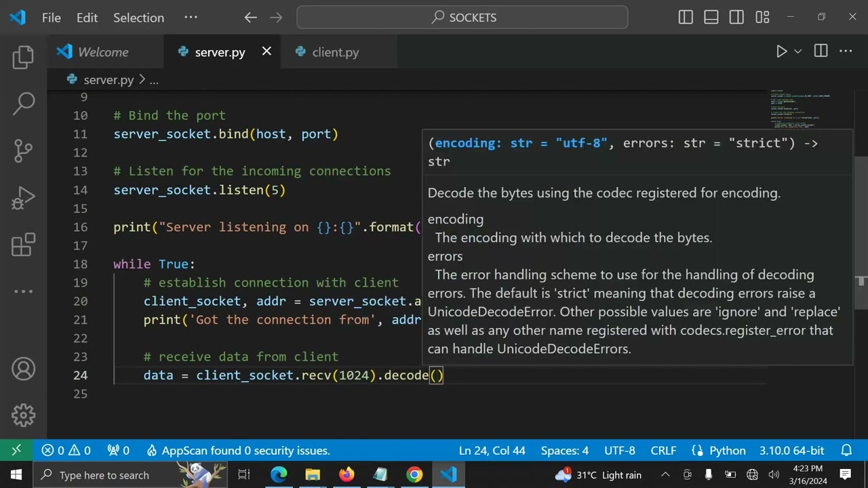The image size is (868, 488).
Task: Click the SOCKETS command center search box
Action: [462, 18]
